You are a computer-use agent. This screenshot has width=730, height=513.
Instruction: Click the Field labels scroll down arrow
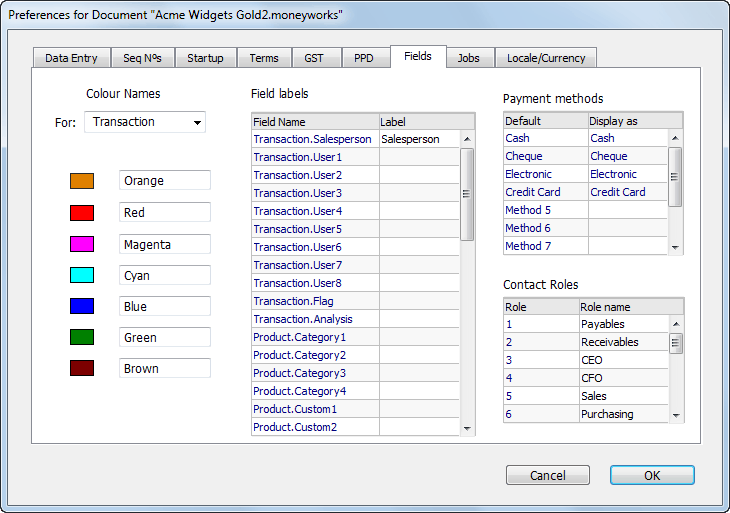tap(467, 428)
